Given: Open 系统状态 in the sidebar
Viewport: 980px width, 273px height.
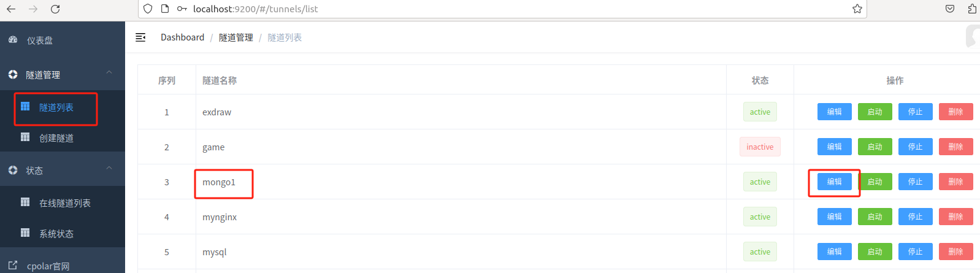Looking at the screenshot, I should [x=56, y=234].
